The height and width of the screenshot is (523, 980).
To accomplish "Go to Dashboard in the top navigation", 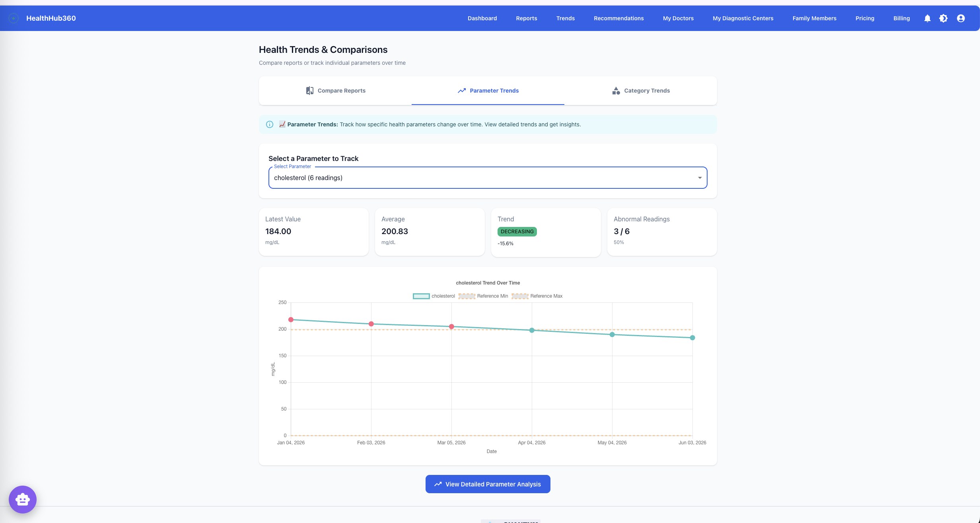I will [482, 18].
